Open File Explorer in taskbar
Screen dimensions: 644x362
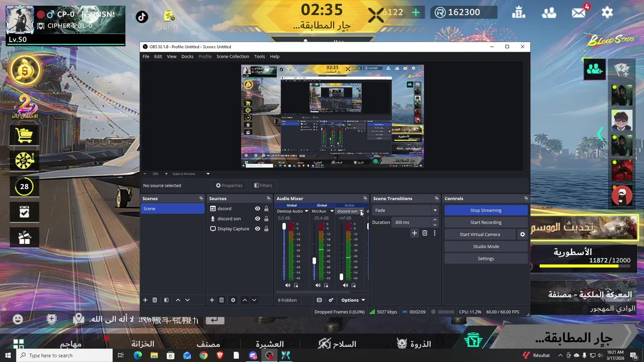click(154, 355)
